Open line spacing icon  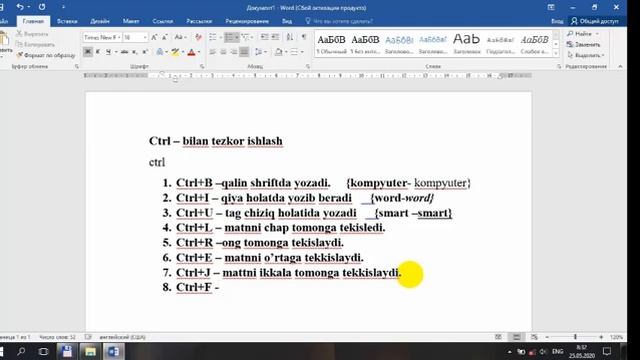pyautogui.click(x=258, y=52)
